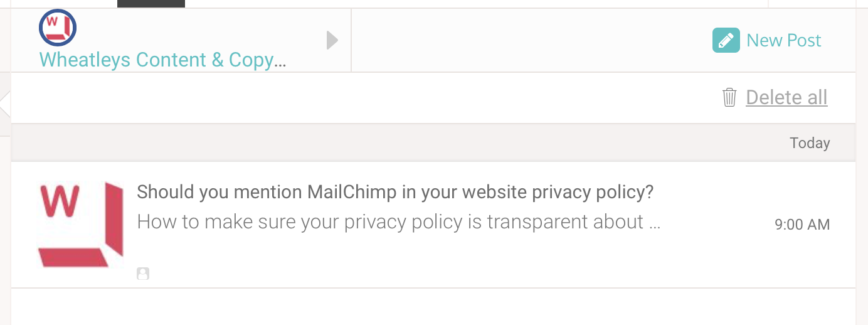Click the trash can icon
Viewport: 868px width, 325px height.
click(x=729, y=97)
